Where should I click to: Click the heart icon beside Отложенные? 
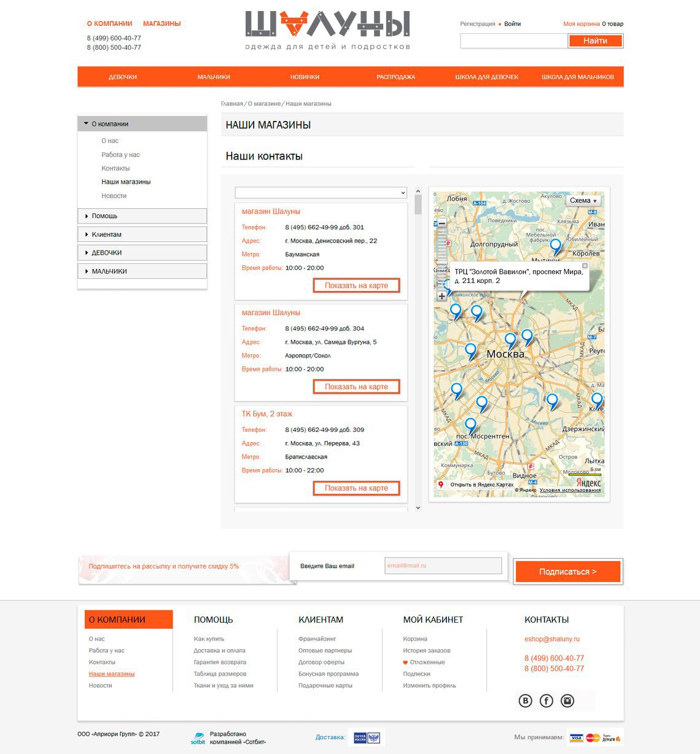tap(405, 663)
